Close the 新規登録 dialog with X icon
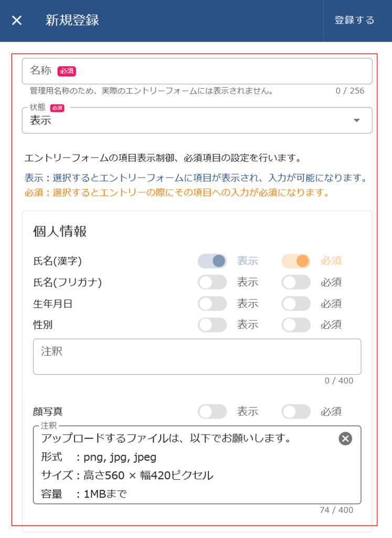The image size is (392, 538). pos(17,20)
